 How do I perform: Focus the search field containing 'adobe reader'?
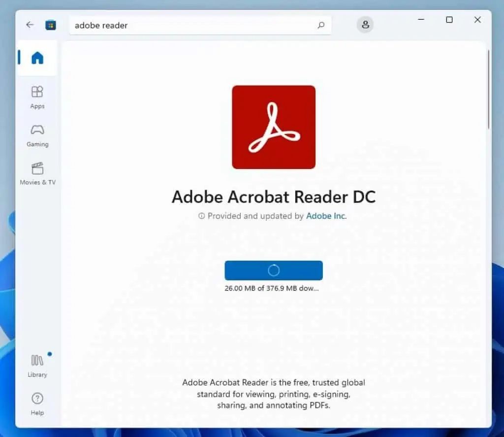tap(192, 25)
